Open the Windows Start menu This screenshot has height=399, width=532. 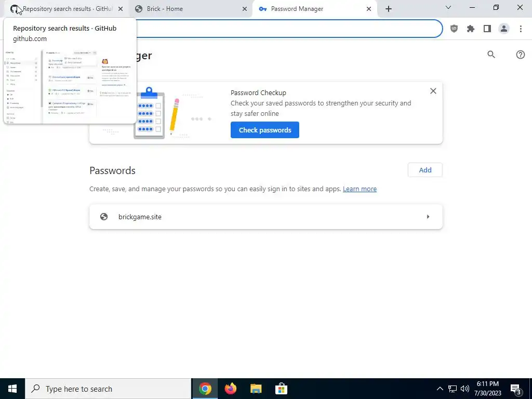pyautogui.click(x=12, y=389)
